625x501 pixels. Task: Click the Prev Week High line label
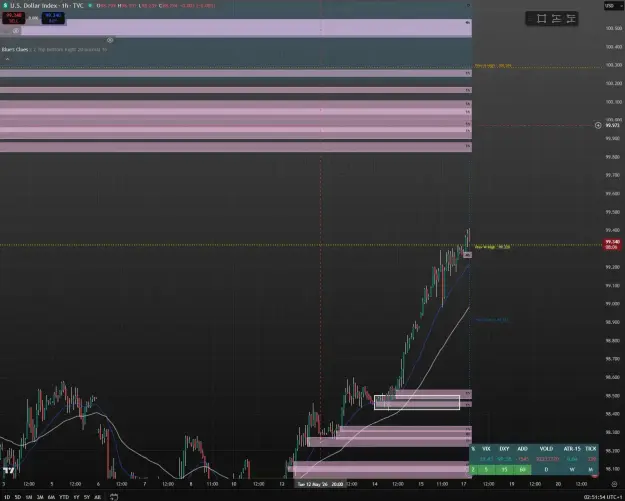492,247
